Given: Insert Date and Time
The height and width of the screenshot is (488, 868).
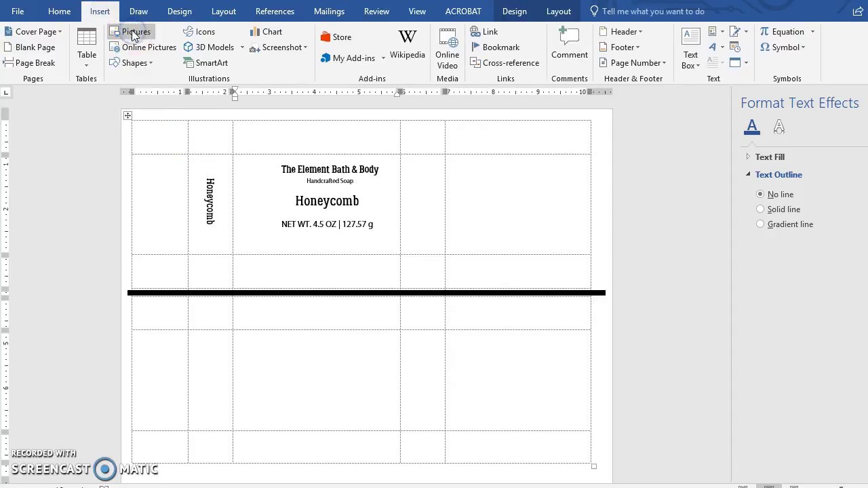Looking at the screenshot, I should pyautogui.click(x=735, y=47).
